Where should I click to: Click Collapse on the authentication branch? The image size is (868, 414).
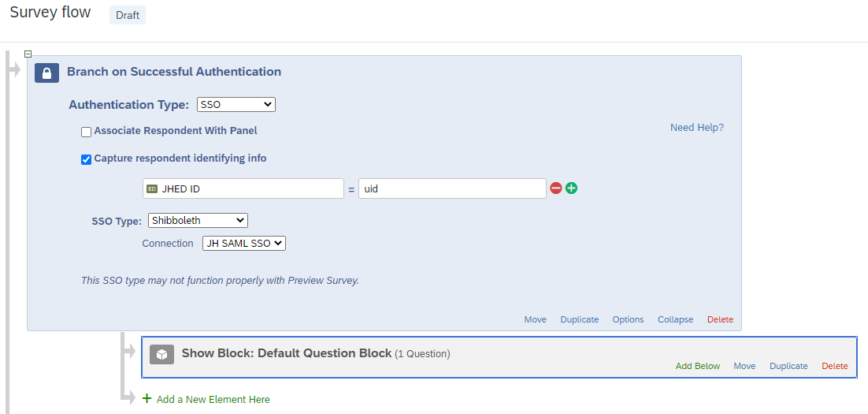point(675,319)
